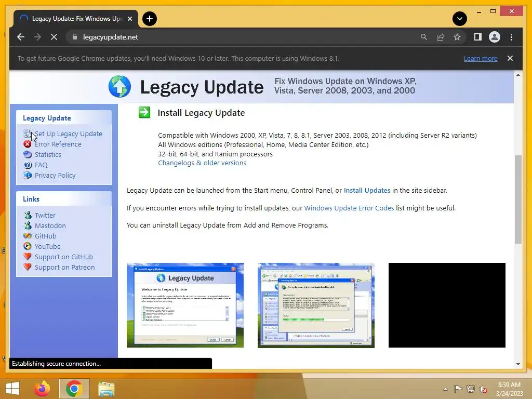The width and height of the screenshot is (532, 399).
Task: Click the network tray icon
Action: tap(471, 389)
